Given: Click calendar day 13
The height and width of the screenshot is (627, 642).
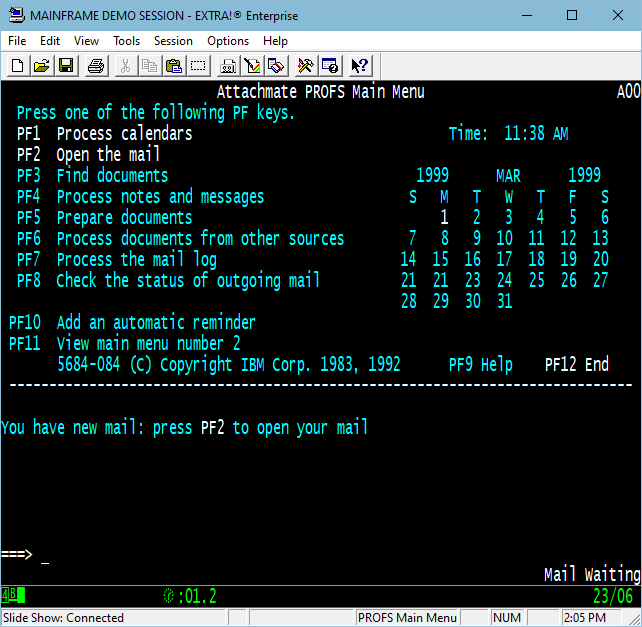Looking at the screenshot, I should coord(600,238).
